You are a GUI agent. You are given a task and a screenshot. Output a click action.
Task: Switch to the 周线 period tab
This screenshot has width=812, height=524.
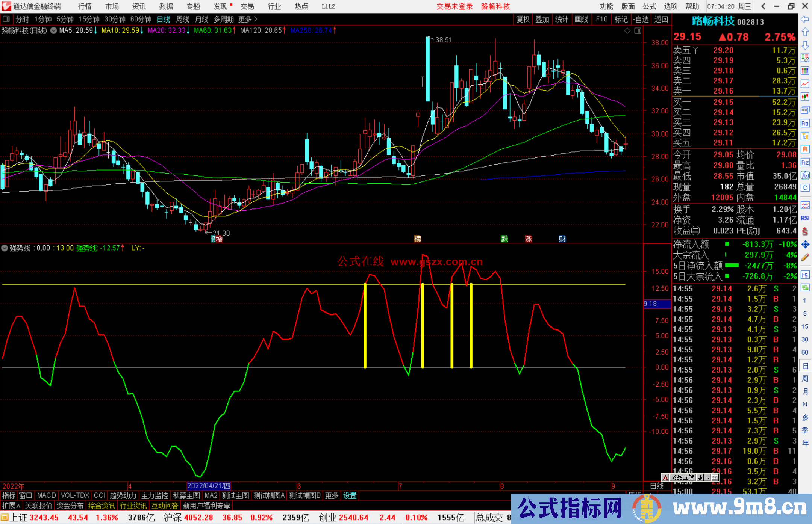tap(182, 19)
